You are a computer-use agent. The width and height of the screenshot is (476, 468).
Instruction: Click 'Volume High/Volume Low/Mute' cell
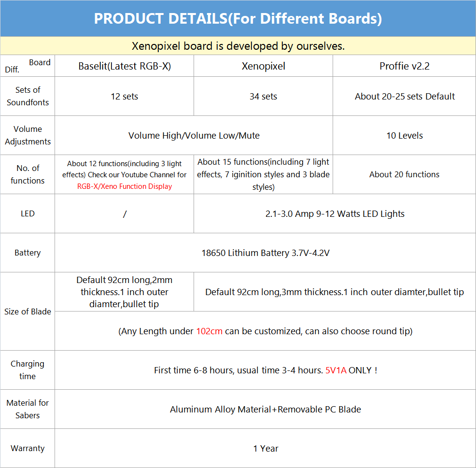pyautogui.click(x=194, y=135)
